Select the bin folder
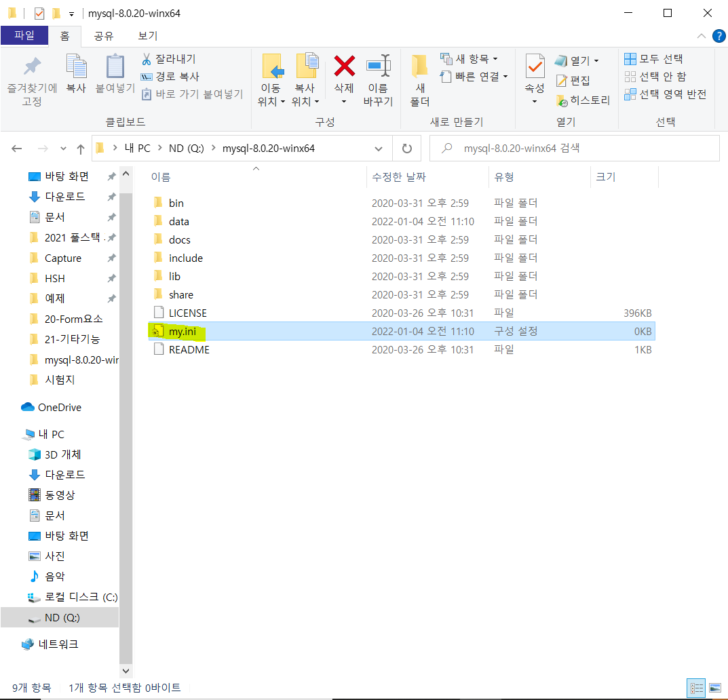Image resolution: width=728 pixels, height=700 pixels. pos(402,203)
